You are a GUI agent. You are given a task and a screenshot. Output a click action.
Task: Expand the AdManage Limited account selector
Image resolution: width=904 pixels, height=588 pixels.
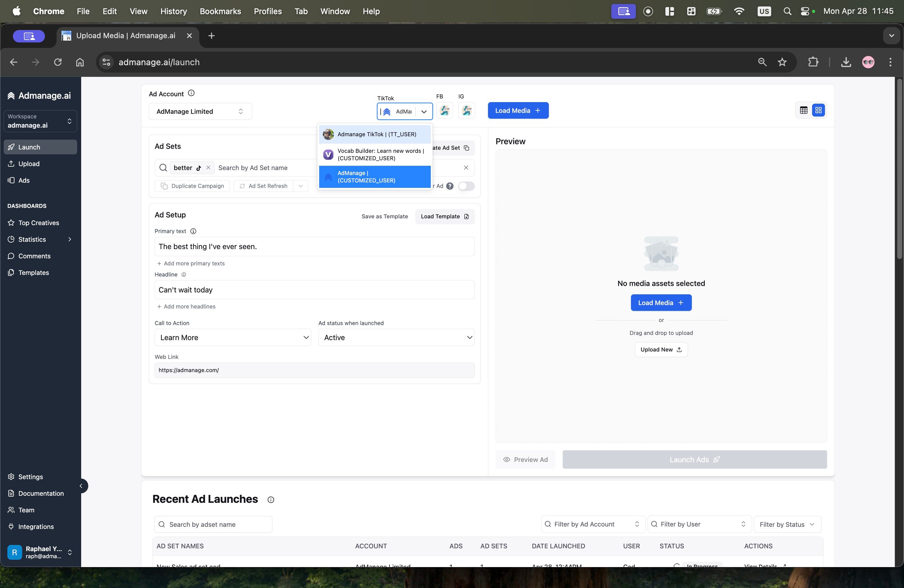tap(200, 111)
